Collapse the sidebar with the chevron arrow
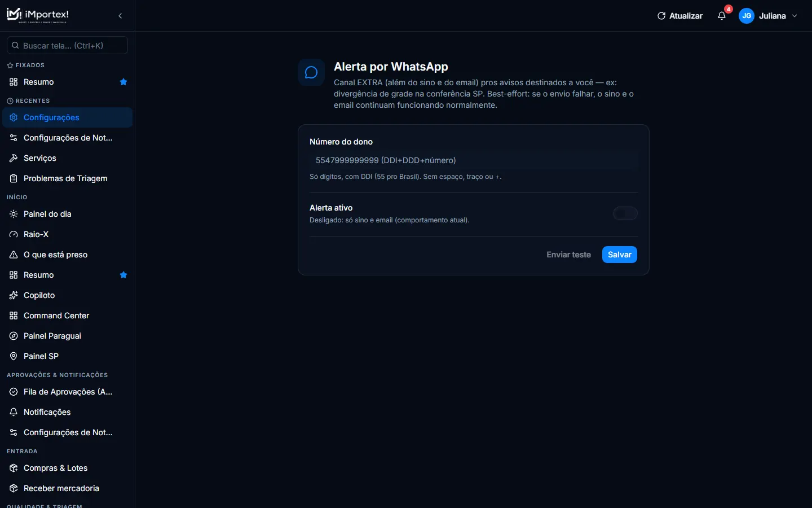The height and width of the screenshot is (508, 812). tap(120, 16)
